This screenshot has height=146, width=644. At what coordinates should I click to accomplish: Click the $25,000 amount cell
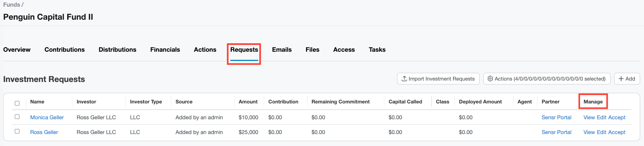click(x=248, y=132)
